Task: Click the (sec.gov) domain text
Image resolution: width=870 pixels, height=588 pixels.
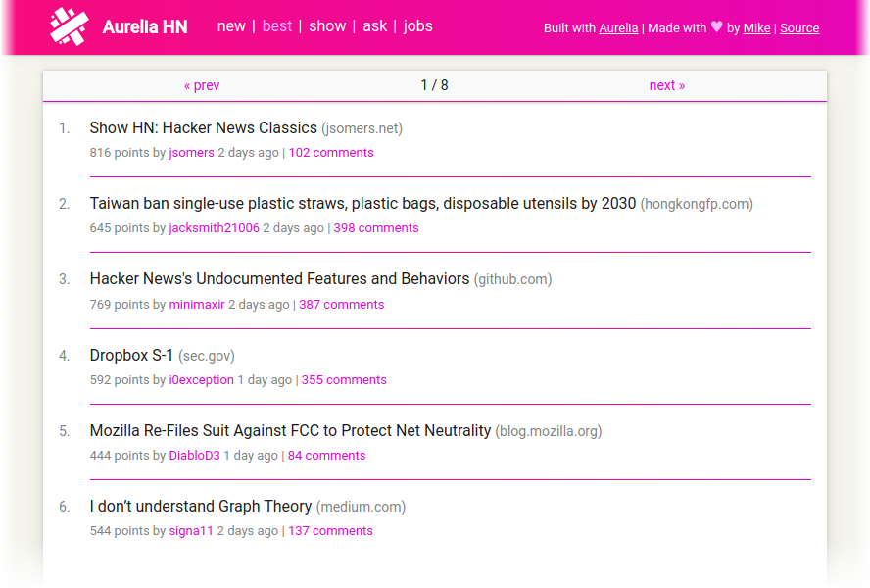Action: [207, 356]
